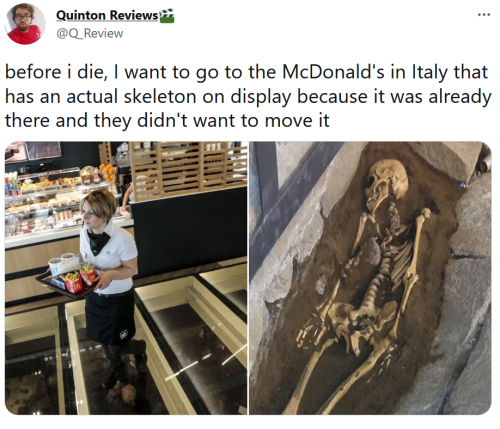Click the clapperboard emoji beside the name

(x=167, y=16)
